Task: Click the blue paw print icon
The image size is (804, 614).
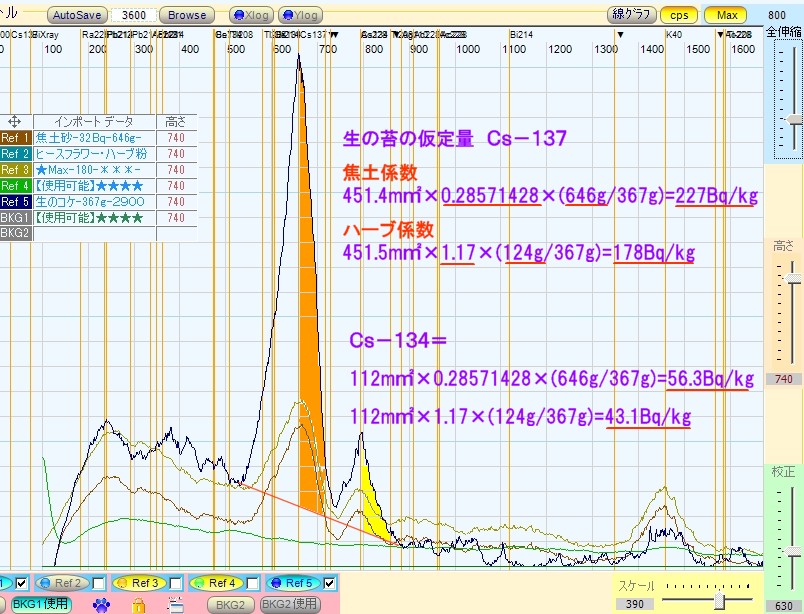Action: click(x=102, y=605)
